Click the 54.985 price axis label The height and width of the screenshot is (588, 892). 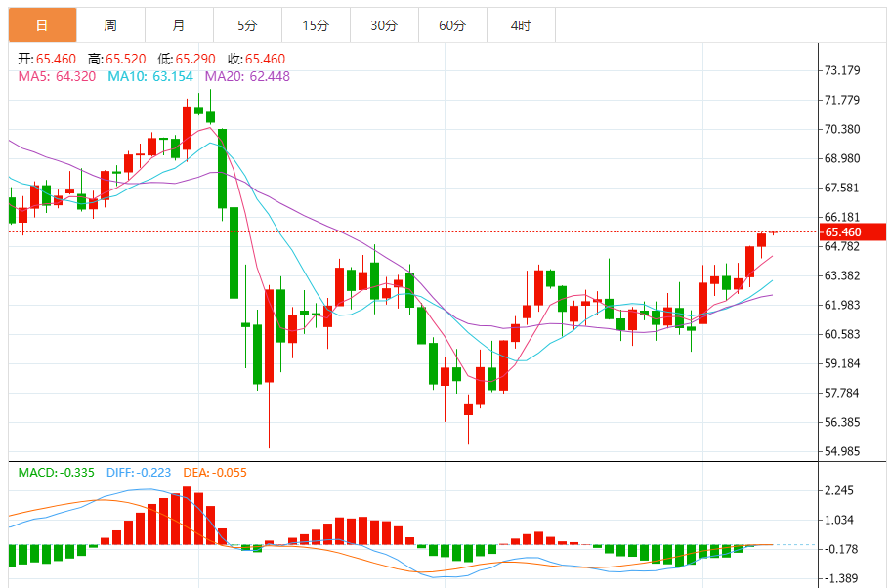[x=842, y=451]
